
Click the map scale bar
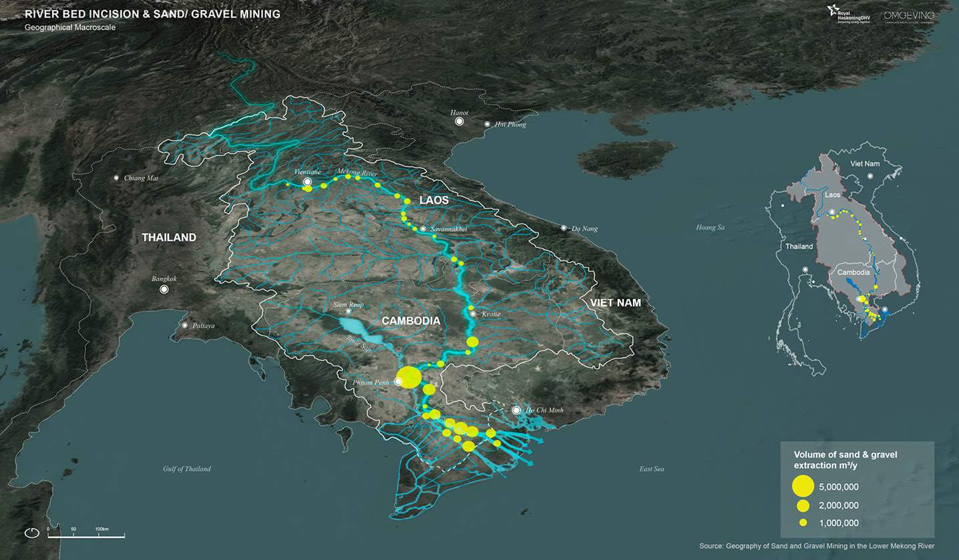(x=85, y=534)
